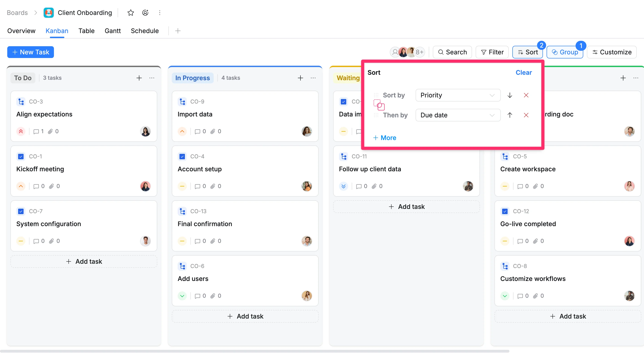Click assignee avatar on System configuration card
This screenshot has height=353, width=644.
tap(145, 241)
